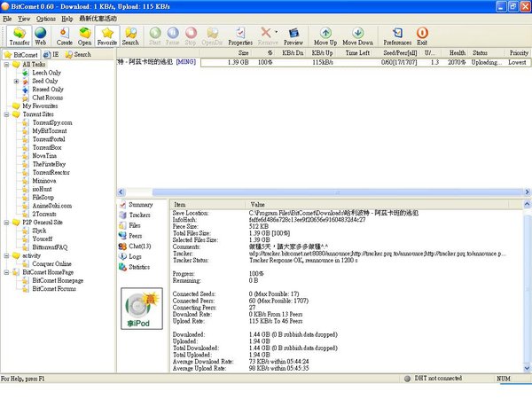Click the Open torrent icon
Screen dimensions: 532x399
(x=84, y=36)
